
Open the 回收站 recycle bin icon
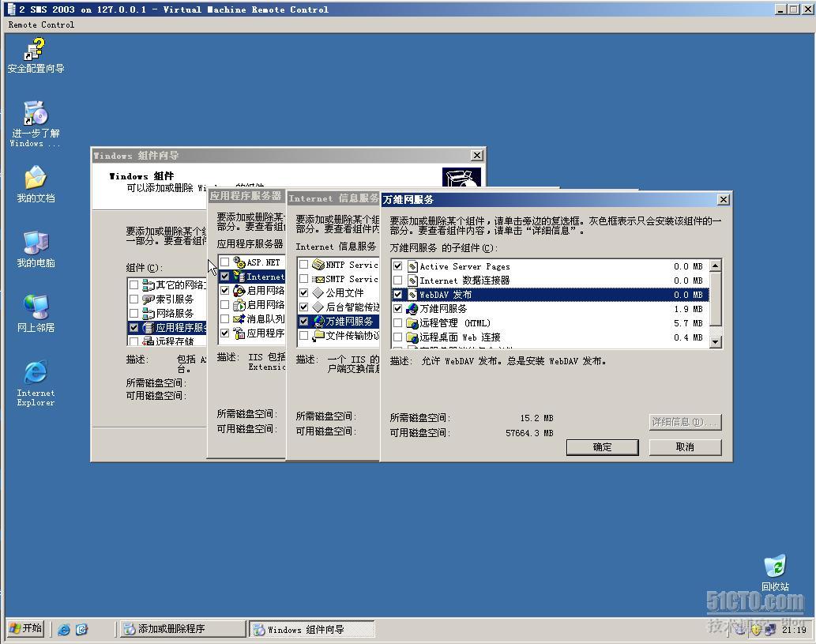pos(775,572)
